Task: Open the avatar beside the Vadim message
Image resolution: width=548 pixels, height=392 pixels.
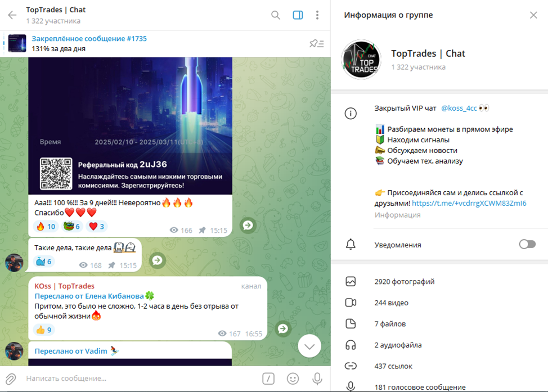Action: pyautogui.click(x=14, y=351)
